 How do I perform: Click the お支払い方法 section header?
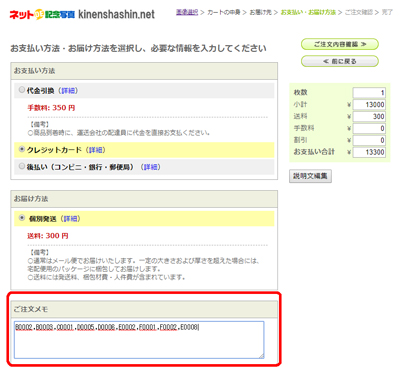coord(144,71)
